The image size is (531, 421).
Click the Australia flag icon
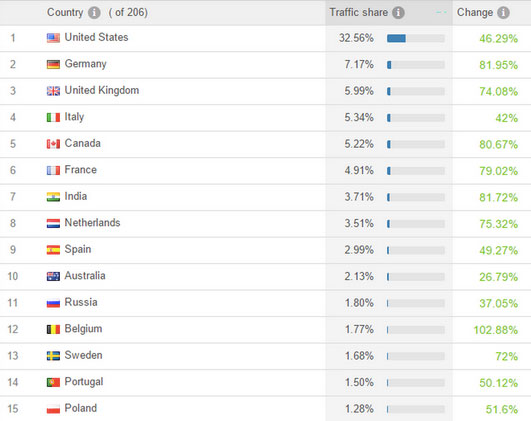point(53,276)
